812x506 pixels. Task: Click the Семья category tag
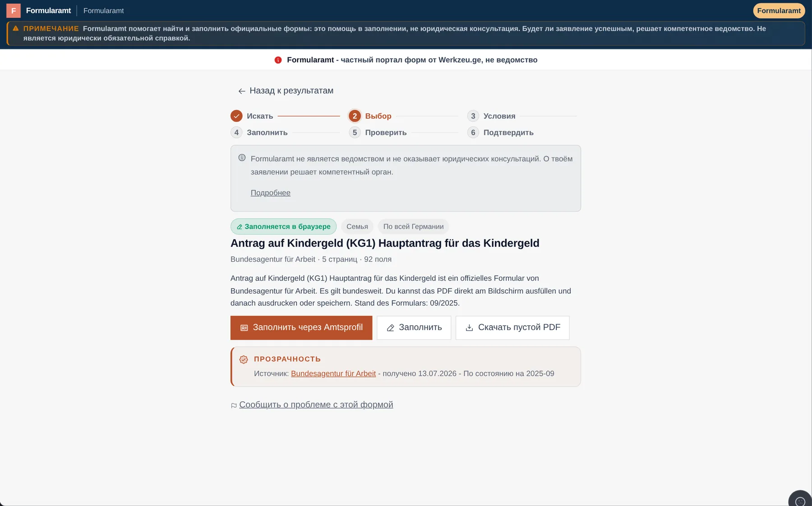pos(357,226)
